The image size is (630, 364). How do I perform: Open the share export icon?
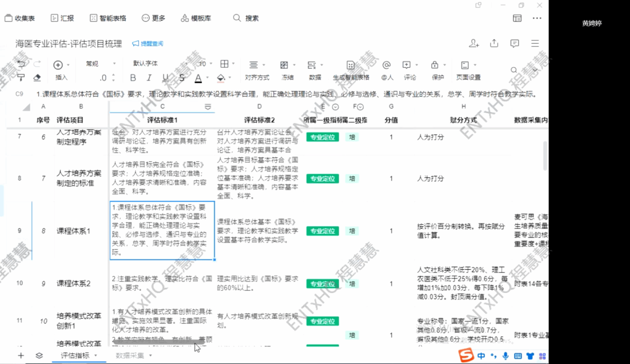(494, 44)
